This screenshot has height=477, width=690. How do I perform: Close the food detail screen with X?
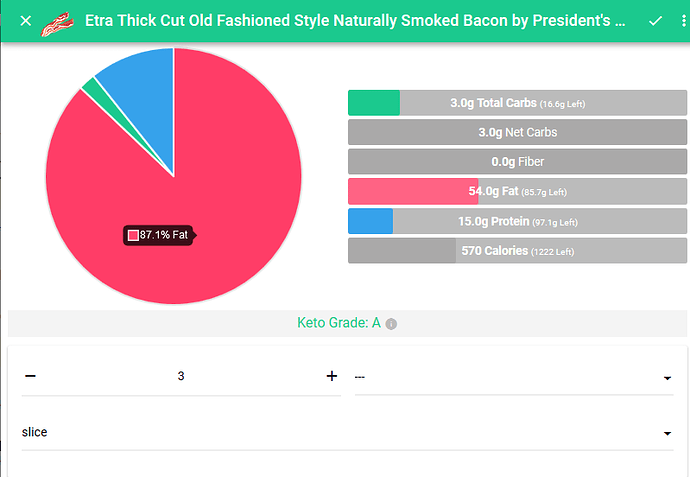26,21
